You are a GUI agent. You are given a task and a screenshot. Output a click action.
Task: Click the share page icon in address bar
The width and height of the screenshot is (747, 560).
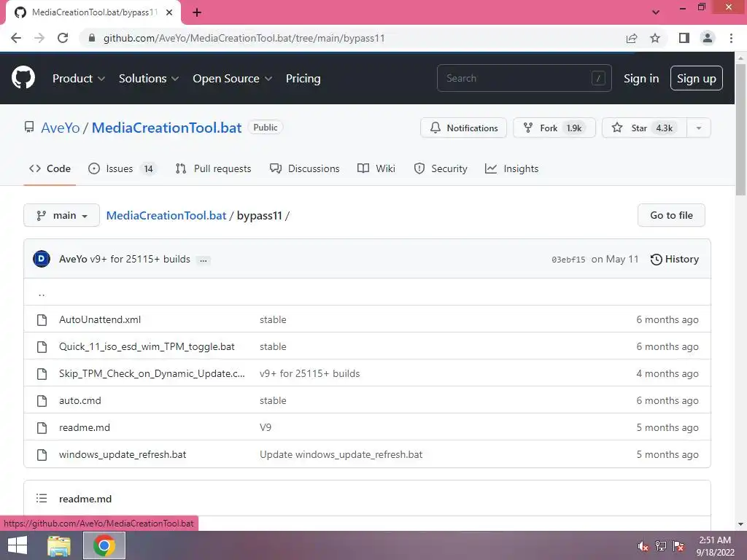click(632, 38)
